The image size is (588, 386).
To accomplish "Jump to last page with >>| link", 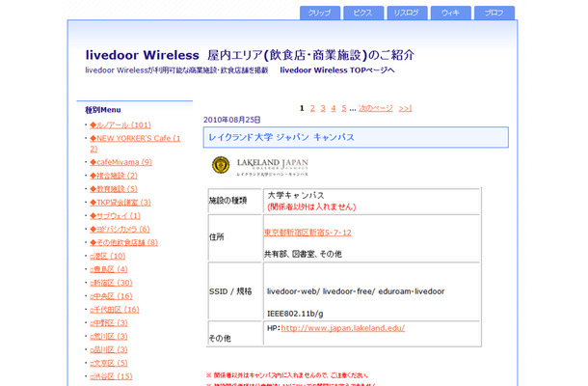I will pos(406,108).
